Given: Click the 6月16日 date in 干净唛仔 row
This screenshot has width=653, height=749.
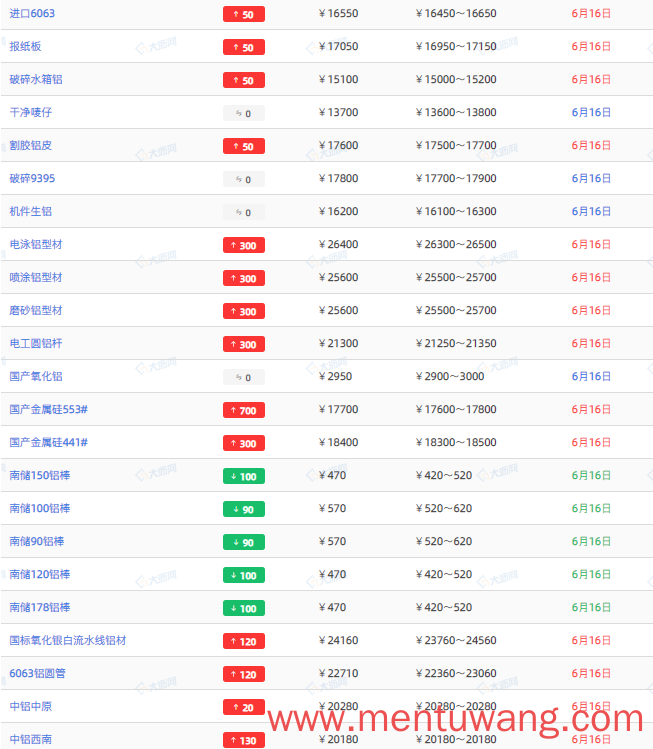Looking at the screenshot, I should [x=591, y=112].
